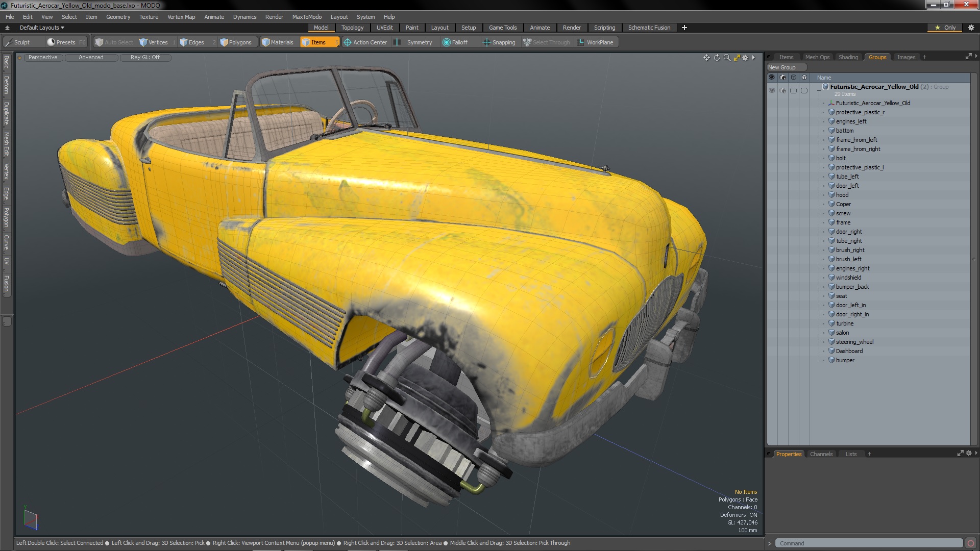Image resolution: width=980 pixels, height=551 pixels.
Task: Switch to the Shading tab
Action: [848, 57]
